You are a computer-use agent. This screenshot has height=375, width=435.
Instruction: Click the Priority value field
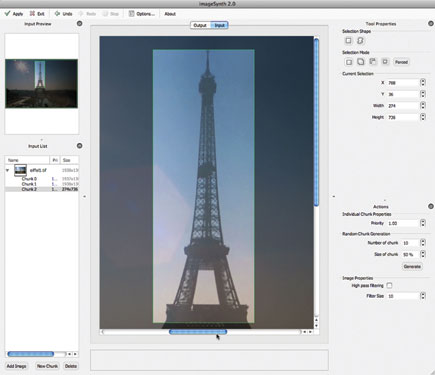[x=403, y=223]
